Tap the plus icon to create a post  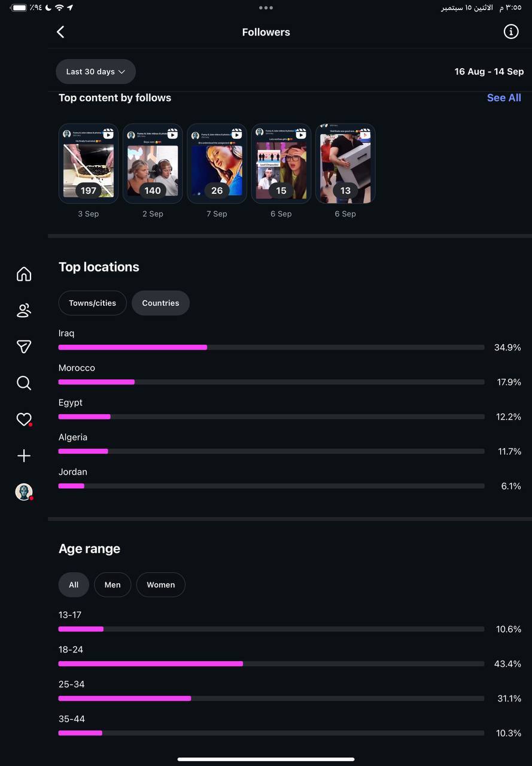click(x=24, y=456)
